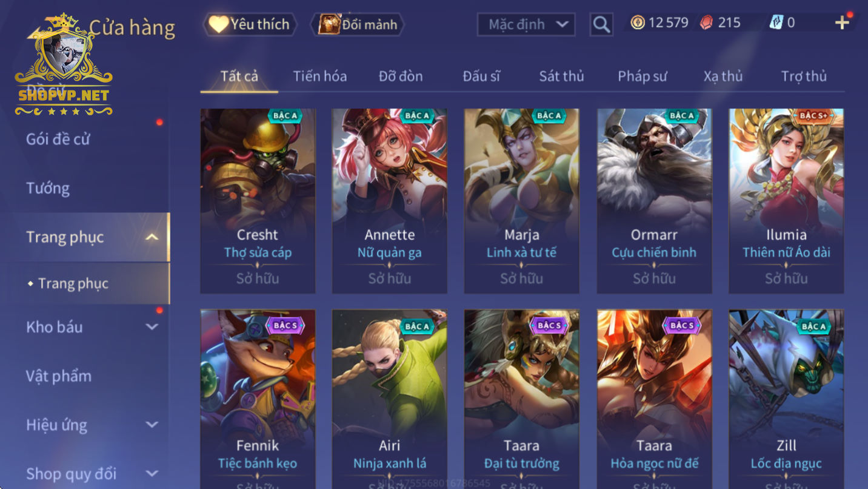Collapse the Trang phục sidebar section
Viewport: 868px width, 489px height.
[x=152, y=237]
